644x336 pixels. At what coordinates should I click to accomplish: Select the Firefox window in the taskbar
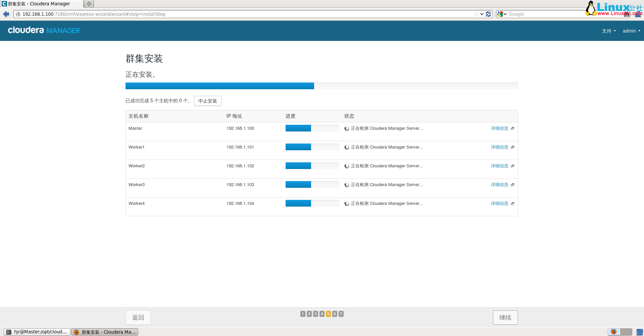pos(105,332)
